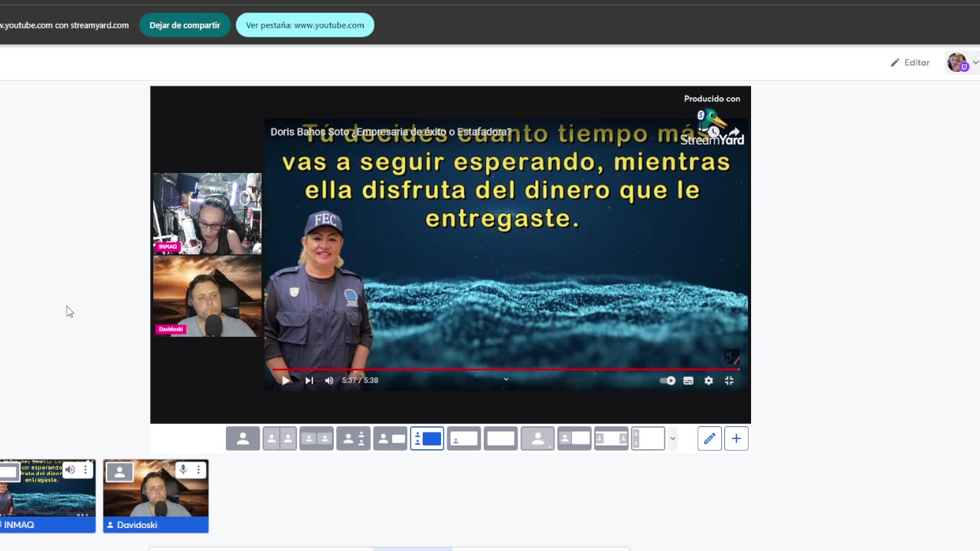The image size is (980, 551).
Task: Add a new layout with plus button
Action: tap(737, 439)
